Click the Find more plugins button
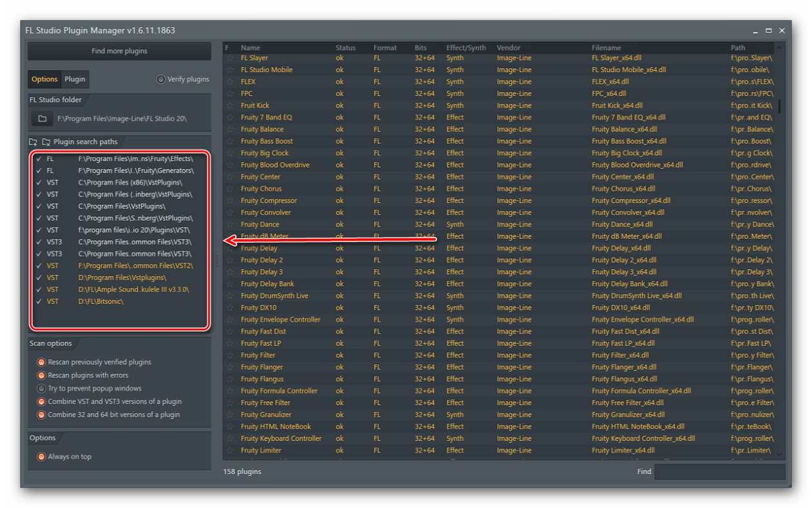Viewport: 812px width, 508px height. [x=119, y=51]
